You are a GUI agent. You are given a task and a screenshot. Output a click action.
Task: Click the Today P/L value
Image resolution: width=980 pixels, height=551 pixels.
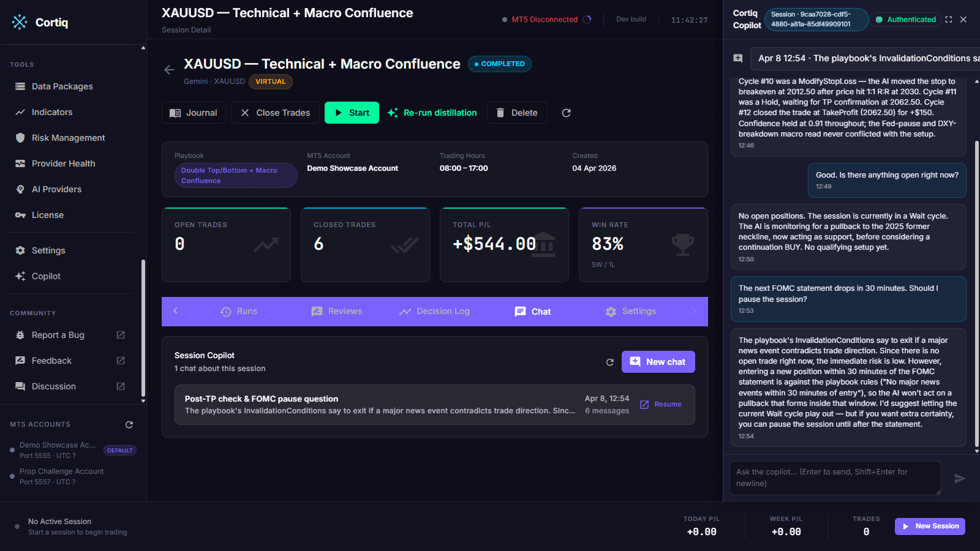click(x=701, y=532)
